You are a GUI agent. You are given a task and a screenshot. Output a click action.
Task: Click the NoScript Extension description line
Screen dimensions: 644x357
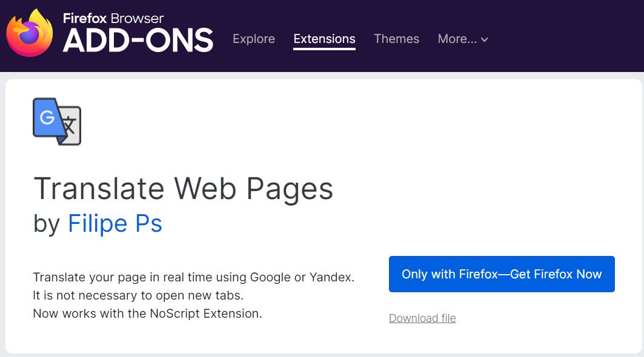147,313
